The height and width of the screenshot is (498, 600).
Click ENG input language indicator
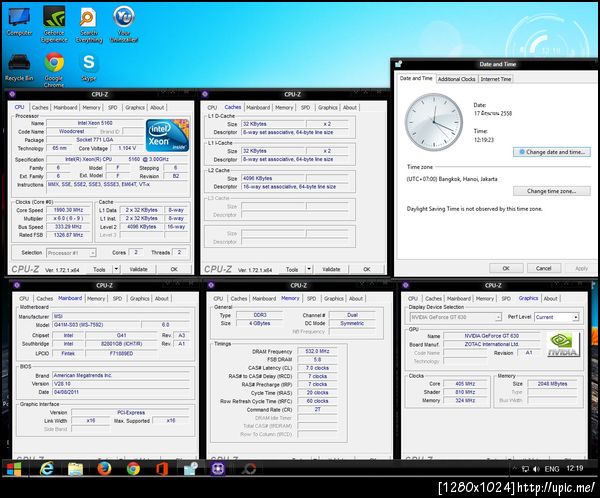[x=552, y=469]
